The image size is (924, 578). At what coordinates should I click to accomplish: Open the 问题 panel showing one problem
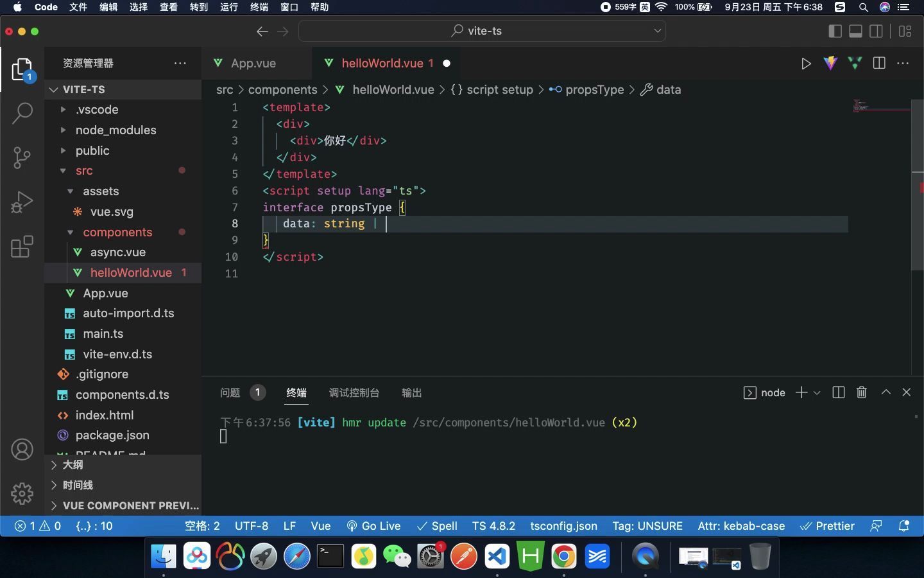(x=230, y=392)
